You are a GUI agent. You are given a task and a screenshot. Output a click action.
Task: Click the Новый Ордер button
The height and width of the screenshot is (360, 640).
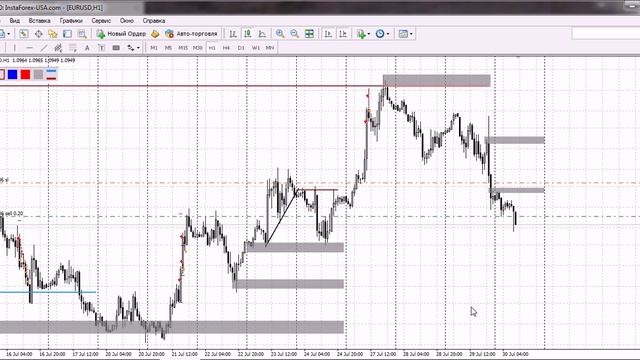[x=121, y=34]
